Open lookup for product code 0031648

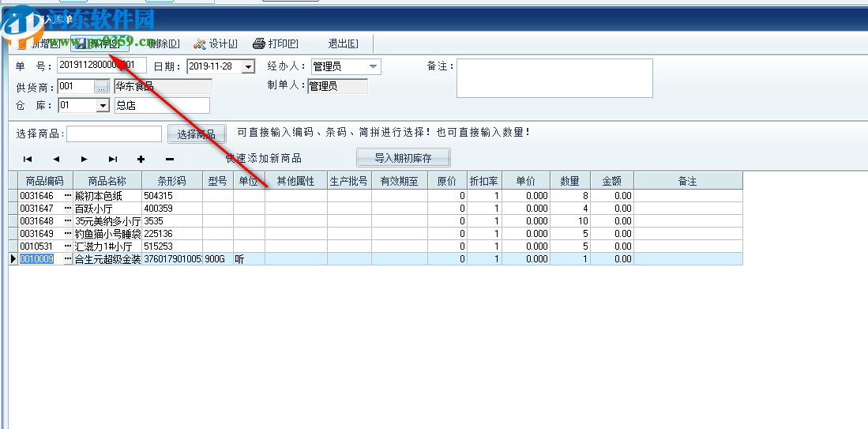coord(68,221)
